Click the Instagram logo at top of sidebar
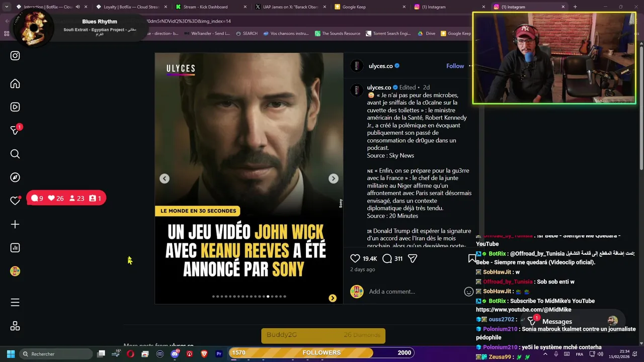This screenshot has width=644, height=362. point(15,56)
